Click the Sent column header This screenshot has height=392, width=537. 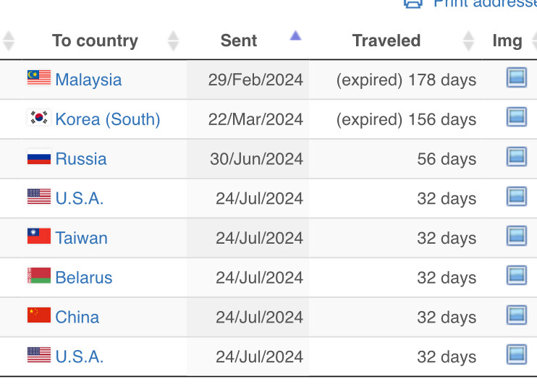[239, 41]
